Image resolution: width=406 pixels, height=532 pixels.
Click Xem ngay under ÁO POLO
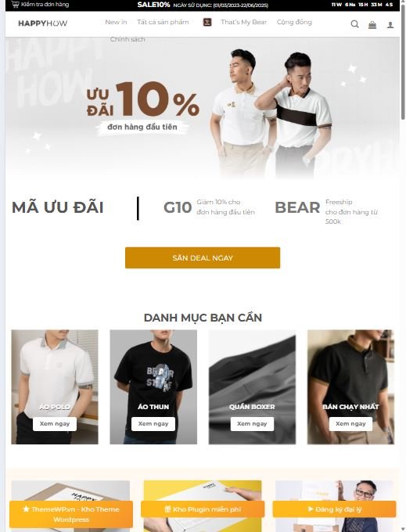pos(55,424)
